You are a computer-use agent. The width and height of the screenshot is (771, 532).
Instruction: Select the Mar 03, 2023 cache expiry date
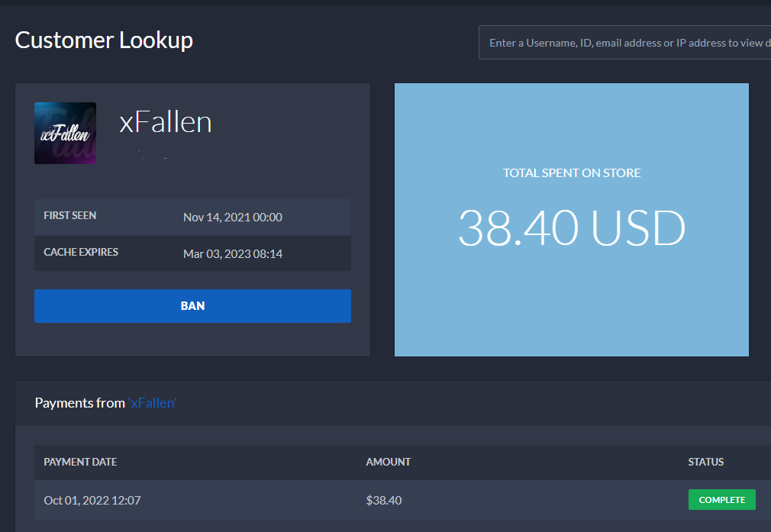tap(233, 253)
